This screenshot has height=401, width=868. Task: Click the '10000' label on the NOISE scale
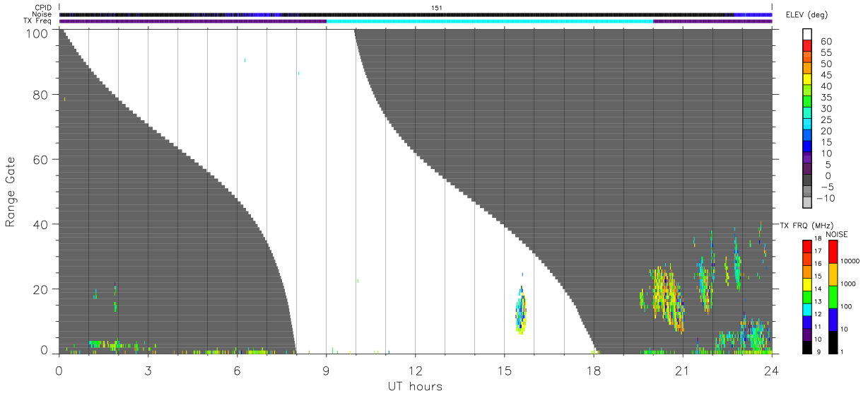pyautogui.click(x=850, y=261)
